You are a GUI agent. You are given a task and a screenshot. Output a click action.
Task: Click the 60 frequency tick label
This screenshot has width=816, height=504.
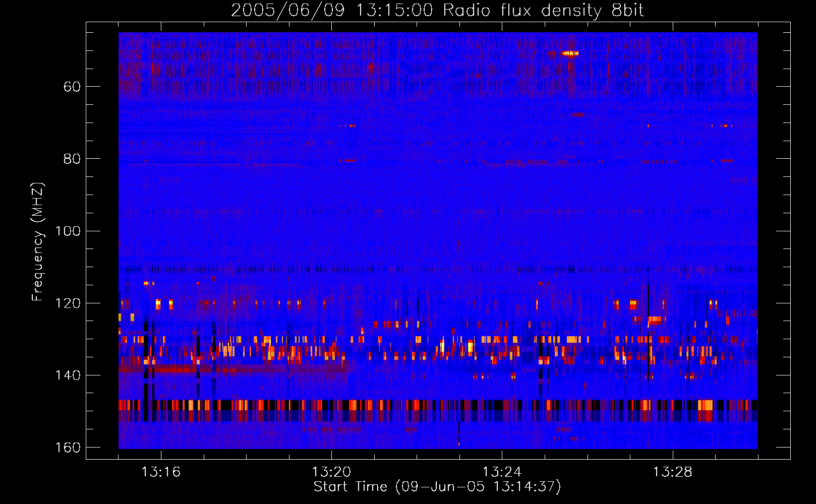tap(72, 87)
